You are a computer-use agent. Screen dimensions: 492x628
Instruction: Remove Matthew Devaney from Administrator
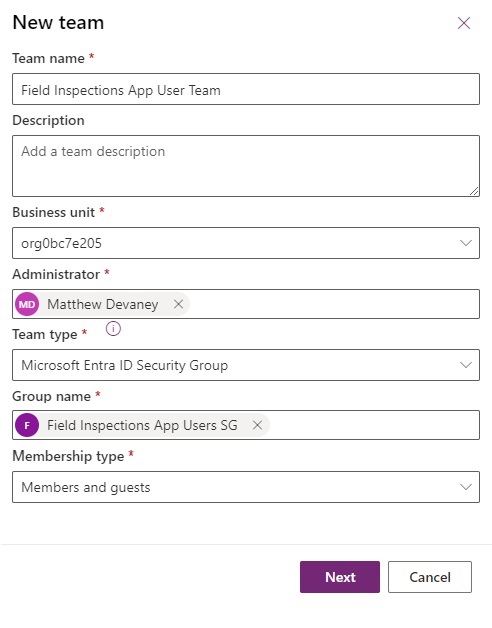pyautogui.click(x=178, y=304)
